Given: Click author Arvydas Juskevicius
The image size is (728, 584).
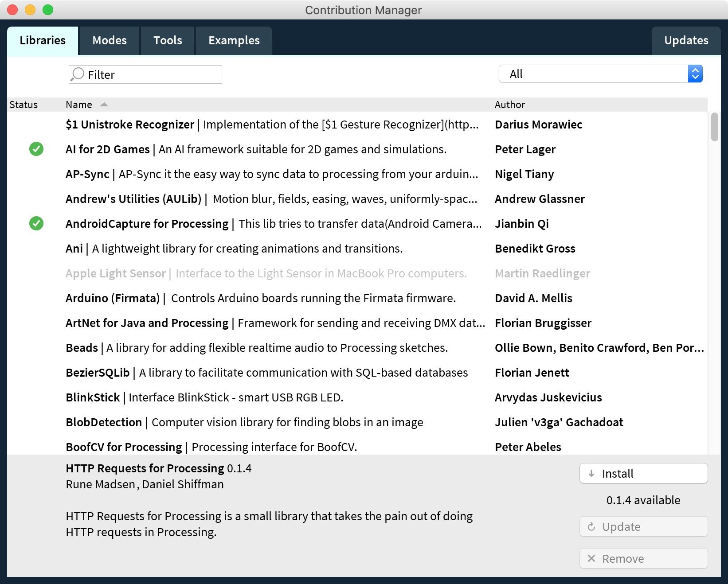Looking at the screenshot, I should coord(548,397).
